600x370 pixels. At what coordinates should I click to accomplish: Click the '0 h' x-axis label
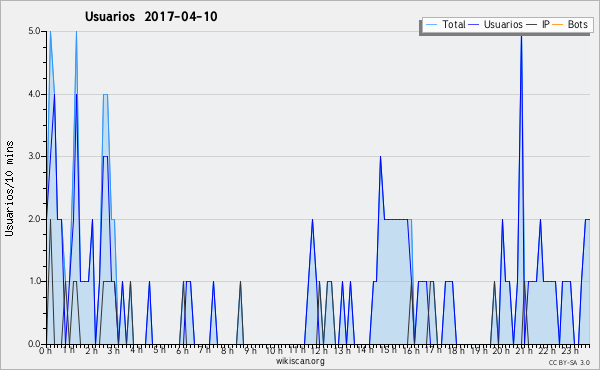[x=45, y=350]
